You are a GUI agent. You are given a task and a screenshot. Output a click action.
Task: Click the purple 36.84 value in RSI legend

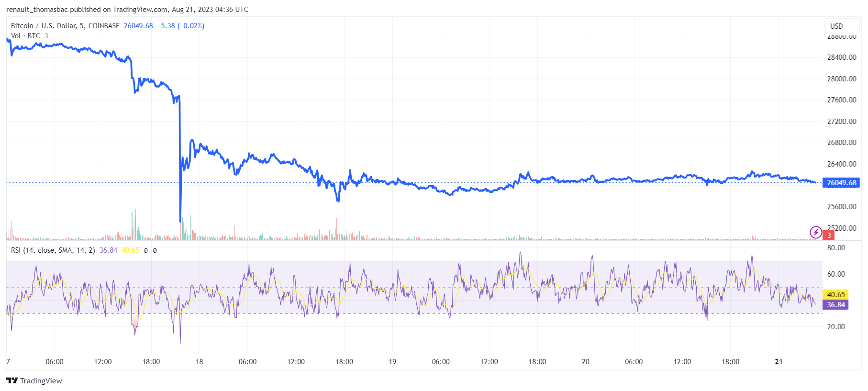108,250
